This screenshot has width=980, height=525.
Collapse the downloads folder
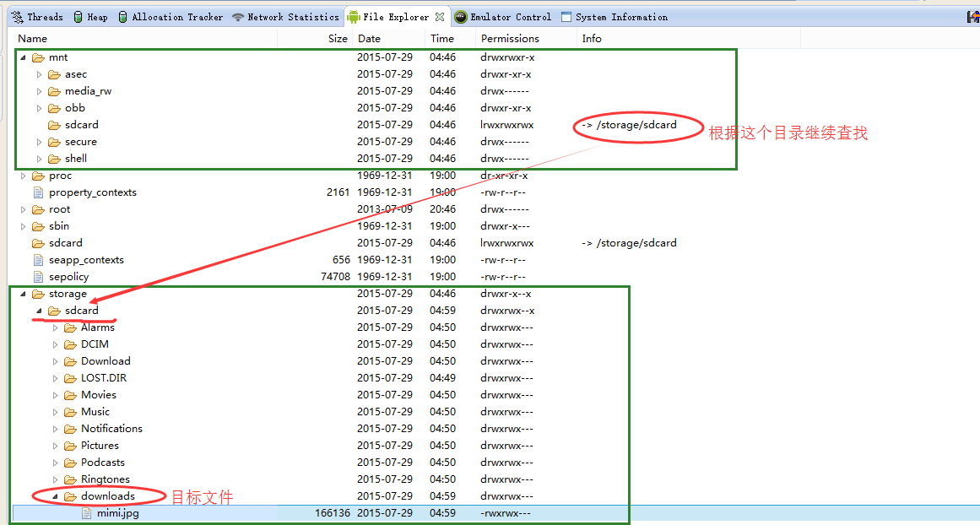[x=55, y=496]
